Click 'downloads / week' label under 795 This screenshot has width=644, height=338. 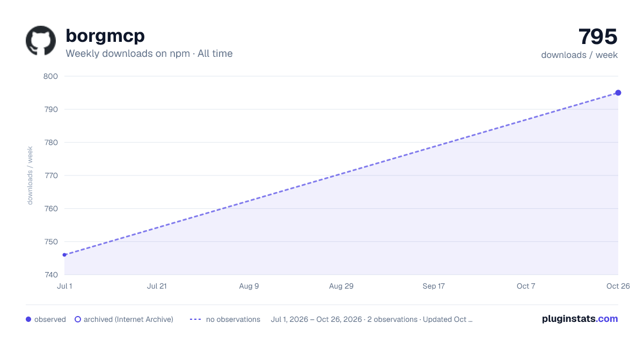[580, 55]
